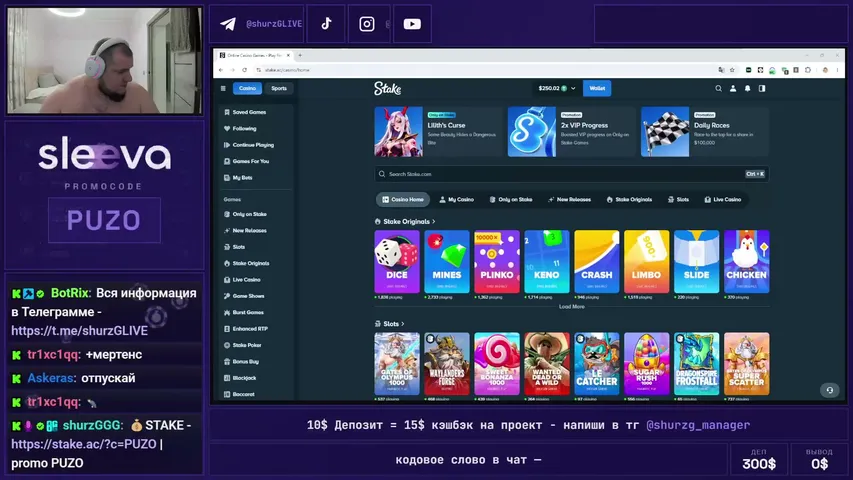Screen dimensions: 853x480
Task: Switch to the Sports tab
Action: click(279, 88)
